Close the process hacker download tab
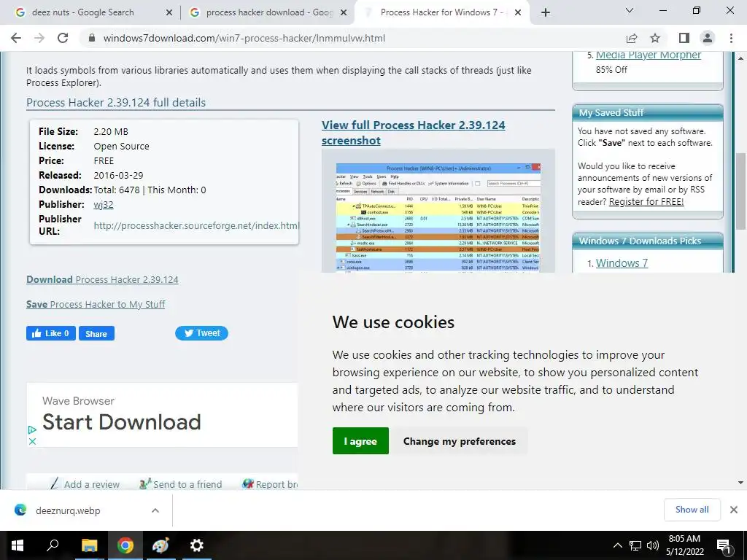747x560 pixels. pos(344,13)
